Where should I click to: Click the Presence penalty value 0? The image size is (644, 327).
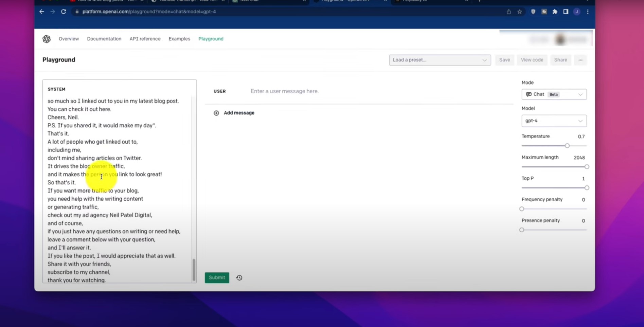tap(584, 221)
